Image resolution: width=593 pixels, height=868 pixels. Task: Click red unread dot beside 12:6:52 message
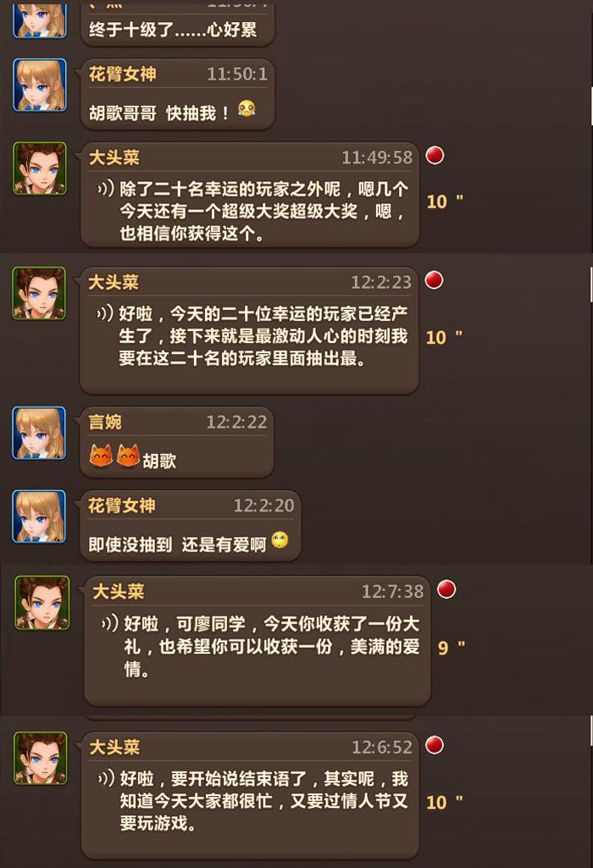[435, 745]
